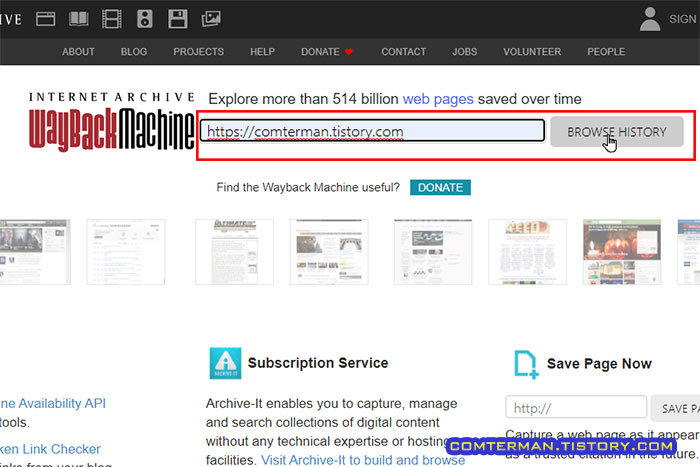Screen dimensions: 700x467
Task: Open the Video film-strip icon
Action: tap(112, 19)
